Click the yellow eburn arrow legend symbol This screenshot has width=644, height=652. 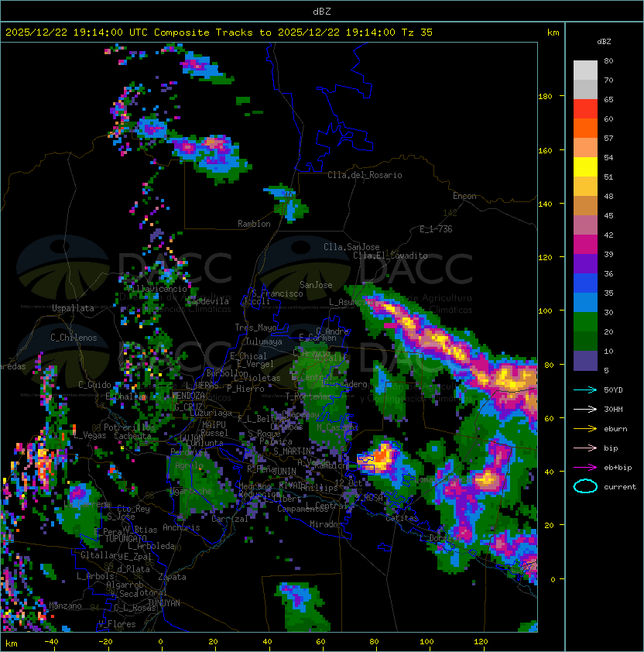click(x=585, y=429)
